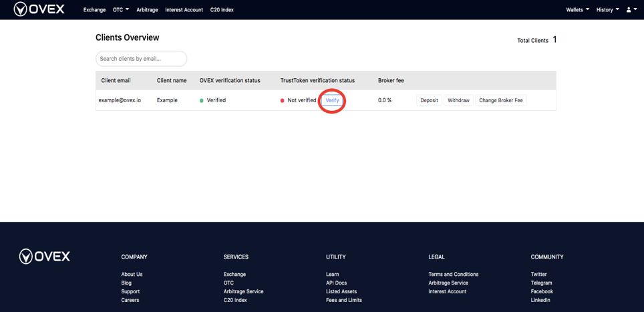Open Exchange link under Services

coord(234,274)
